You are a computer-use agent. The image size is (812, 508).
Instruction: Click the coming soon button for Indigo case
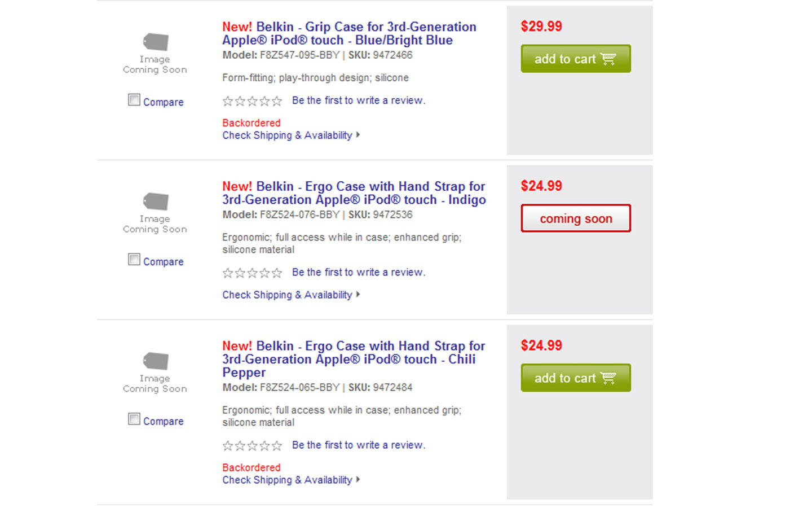click(575, 218)
